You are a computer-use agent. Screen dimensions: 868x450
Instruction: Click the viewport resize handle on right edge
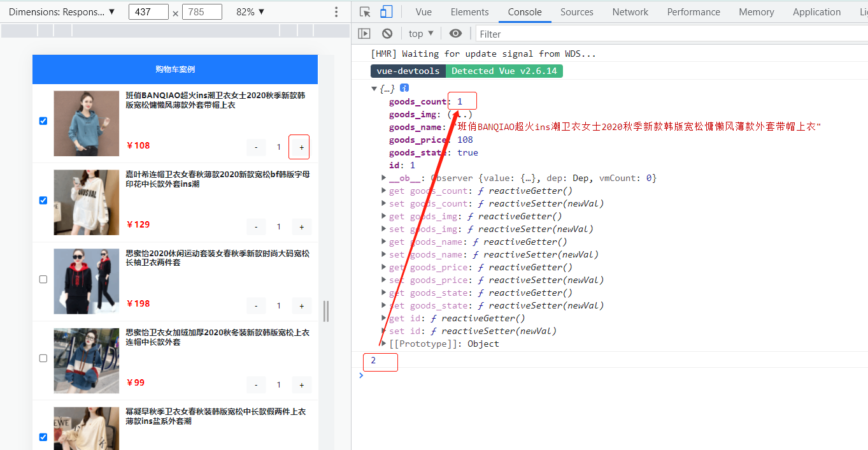[326, 311]
